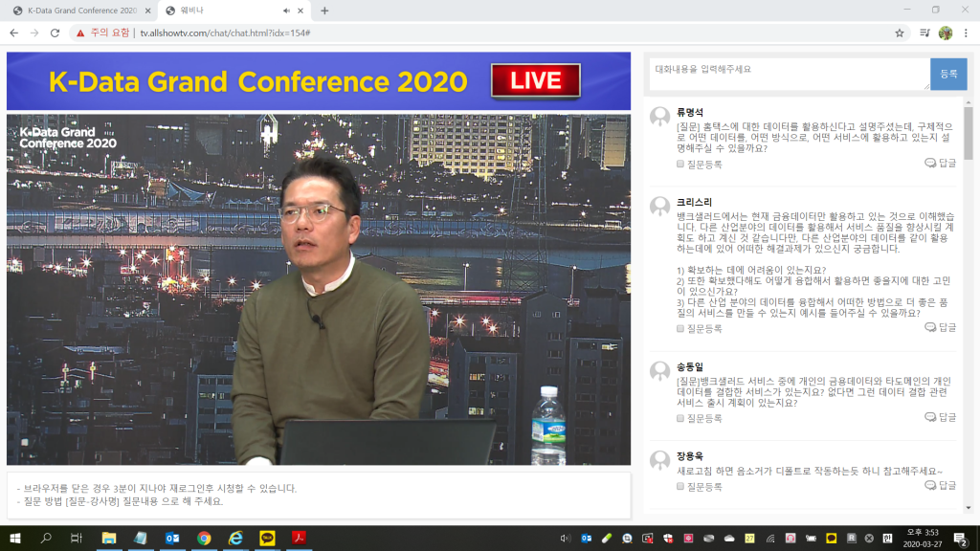Click sender name 장용욱
The height and width of the screenshot is (551, 980).
690,456
